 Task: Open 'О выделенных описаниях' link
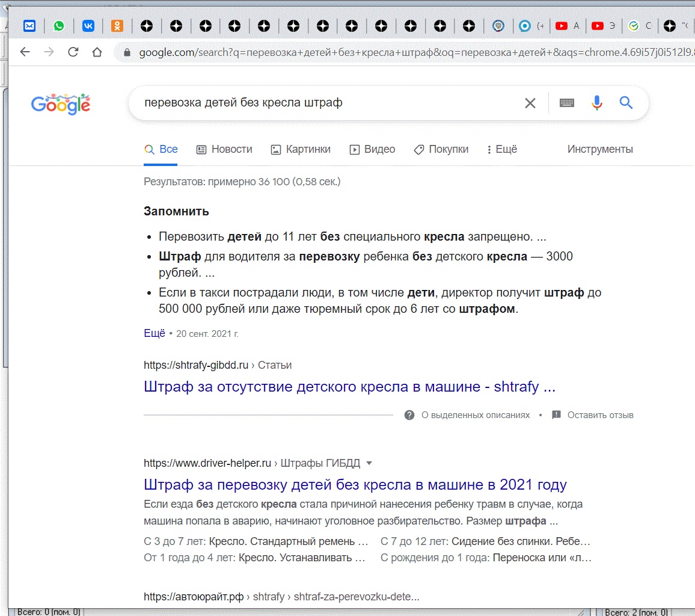pyautogui.click(x=476, y=415)
